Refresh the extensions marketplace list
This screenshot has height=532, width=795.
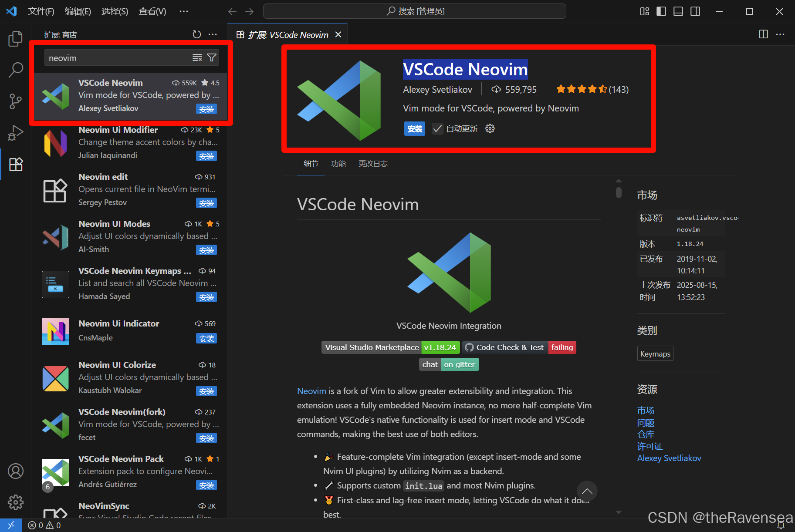coord(197,34)
